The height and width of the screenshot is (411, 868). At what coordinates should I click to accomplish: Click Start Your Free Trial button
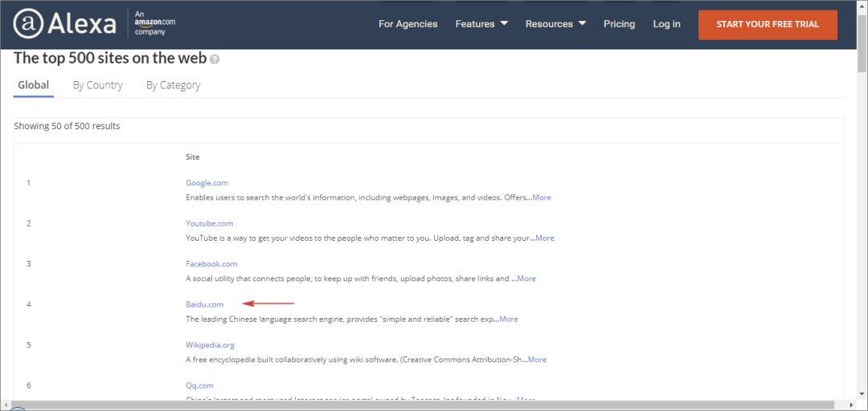(x=768, y=25)
